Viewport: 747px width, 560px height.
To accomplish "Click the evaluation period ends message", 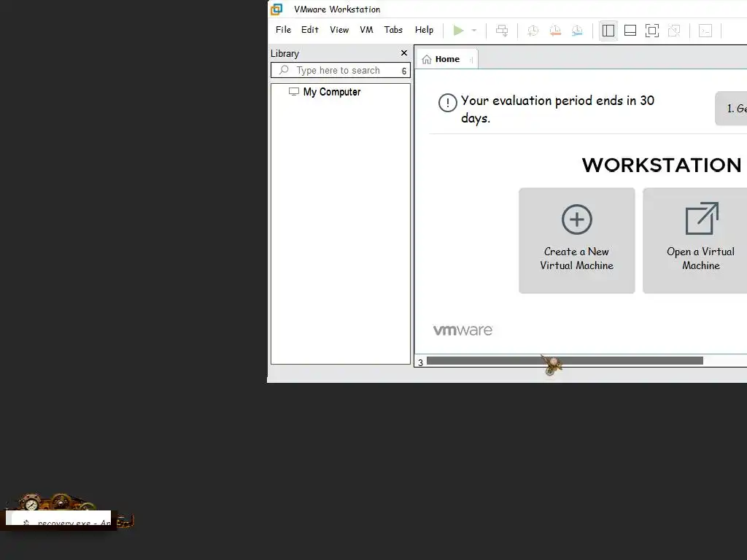I will click(557, 109).
